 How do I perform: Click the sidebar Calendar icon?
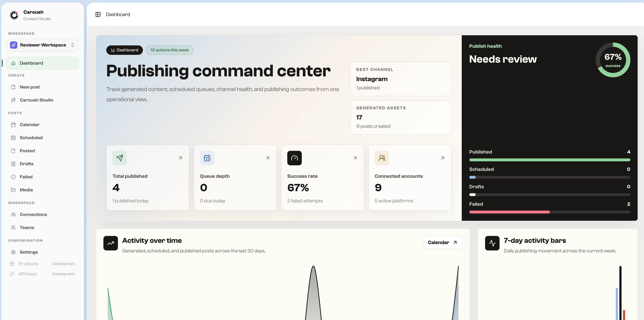coord(13,125)
